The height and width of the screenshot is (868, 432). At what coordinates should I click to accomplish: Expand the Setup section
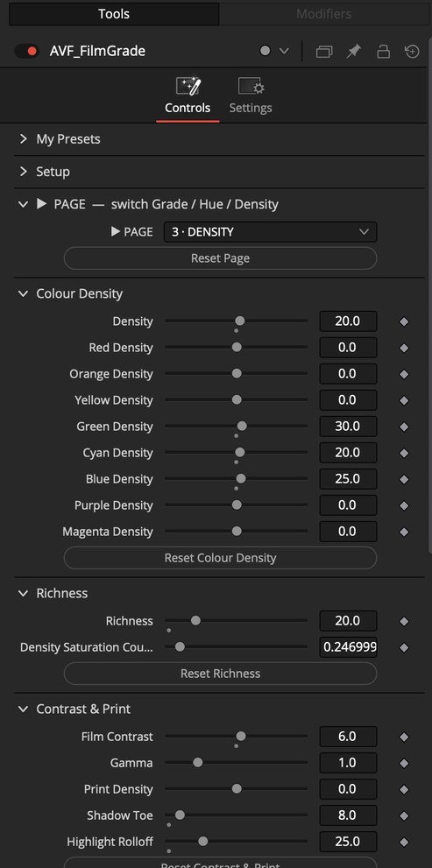coord(24,172)
